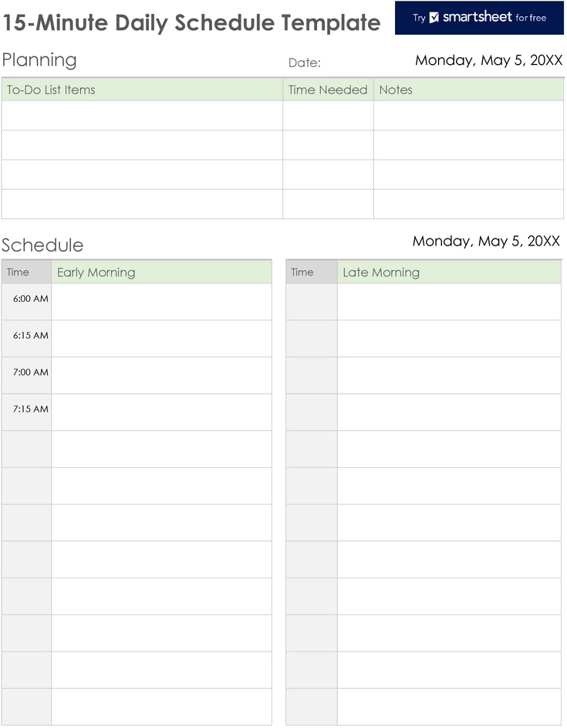567x728 pixels.
Task: Open the Try smartsheet for free banner
Action: (x=479, y=18)
